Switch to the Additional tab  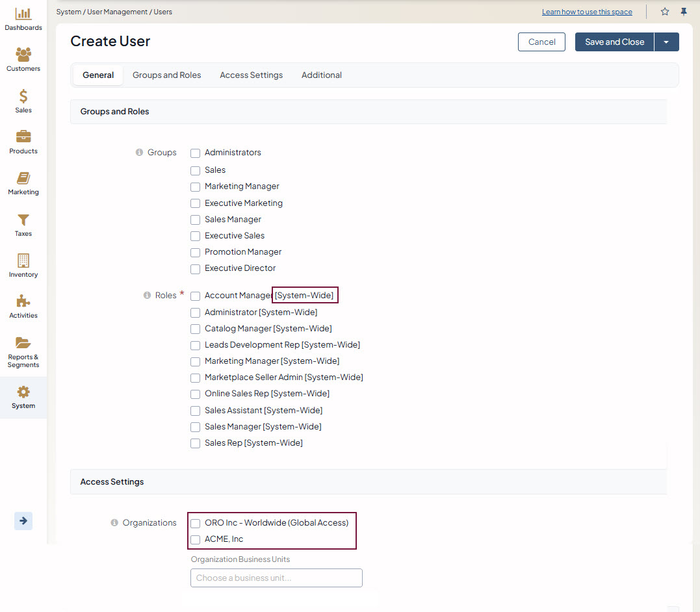321,75
